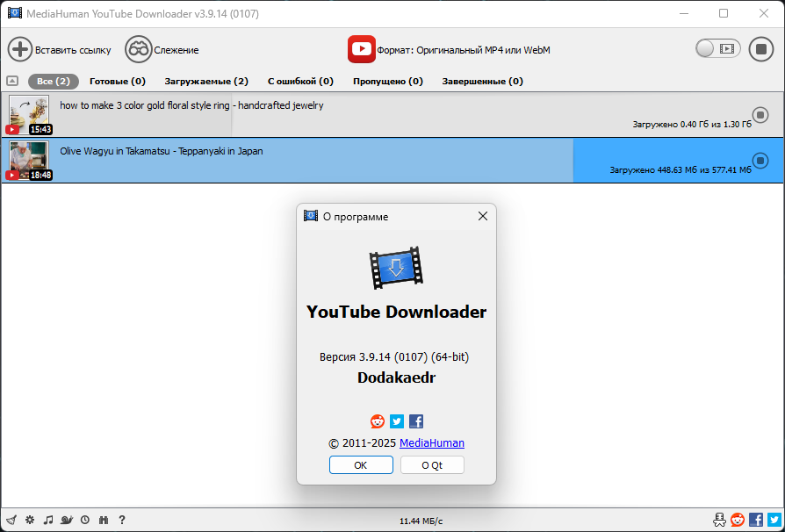Open the Загружаемые (2) tab

pos(206,81)
